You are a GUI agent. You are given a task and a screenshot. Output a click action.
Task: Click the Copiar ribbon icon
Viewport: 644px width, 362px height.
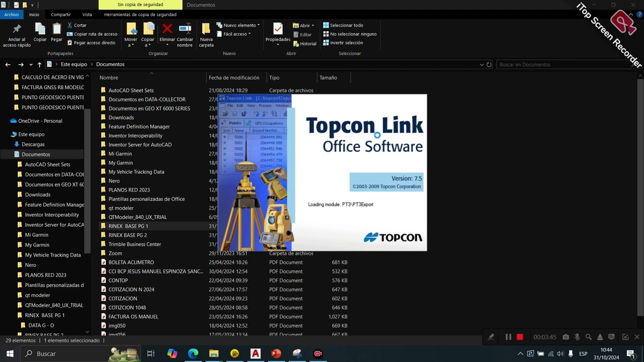coord(40,29)
